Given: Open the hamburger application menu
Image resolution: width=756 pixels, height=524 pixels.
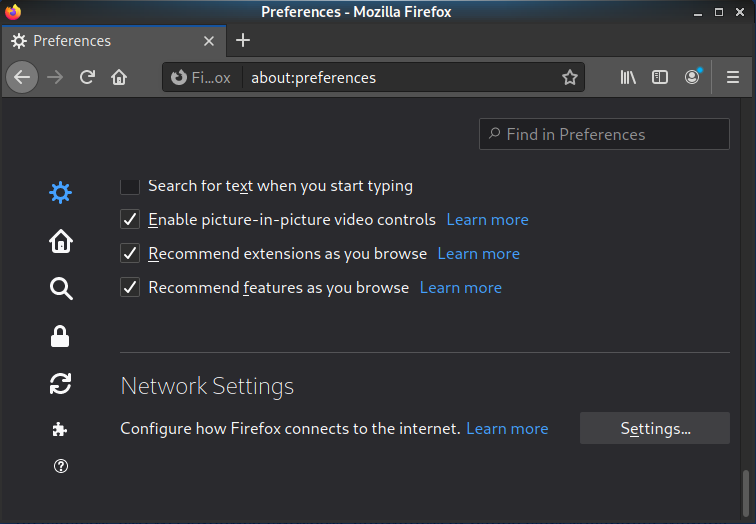Looking at the screenshot, I should (732, 77).
